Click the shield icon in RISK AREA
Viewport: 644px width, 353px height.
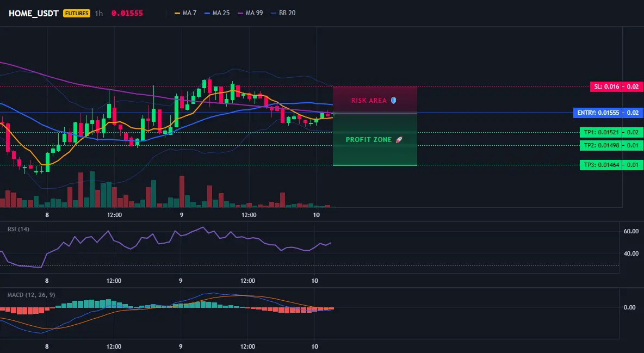click(393, 100)
